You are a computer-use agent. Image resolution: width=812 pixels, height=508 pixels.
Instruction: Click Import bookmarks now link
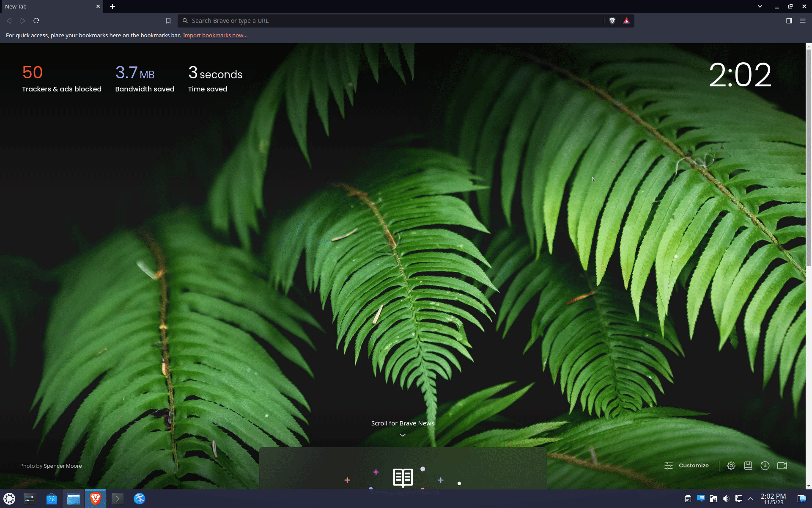[x=215, y=36]
